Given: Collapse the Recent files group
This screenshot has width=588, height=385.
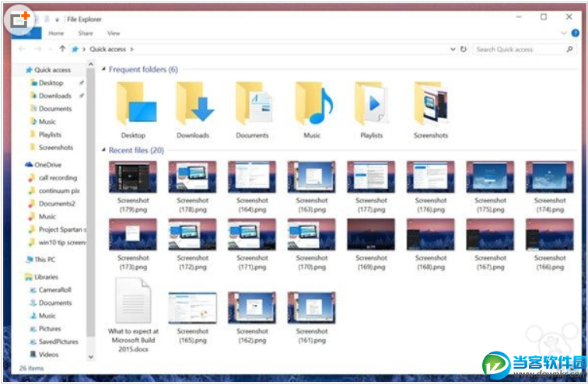Looking at the screenshot, I should tap(103, 150).
